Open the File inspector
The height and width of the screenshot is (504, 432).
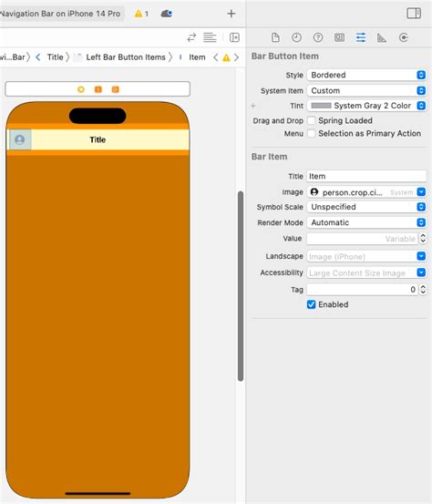275,37
